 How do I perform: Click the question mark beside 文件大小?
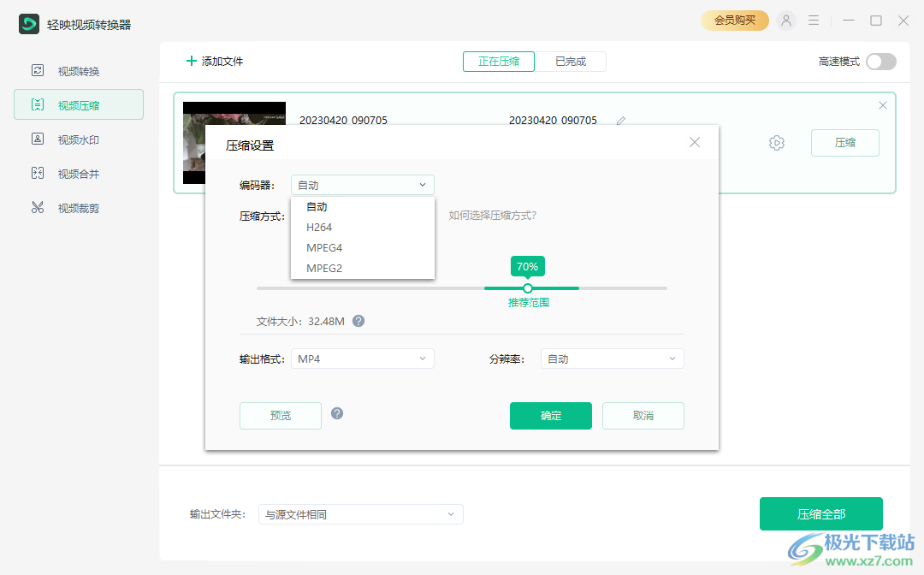pos(358,321)
